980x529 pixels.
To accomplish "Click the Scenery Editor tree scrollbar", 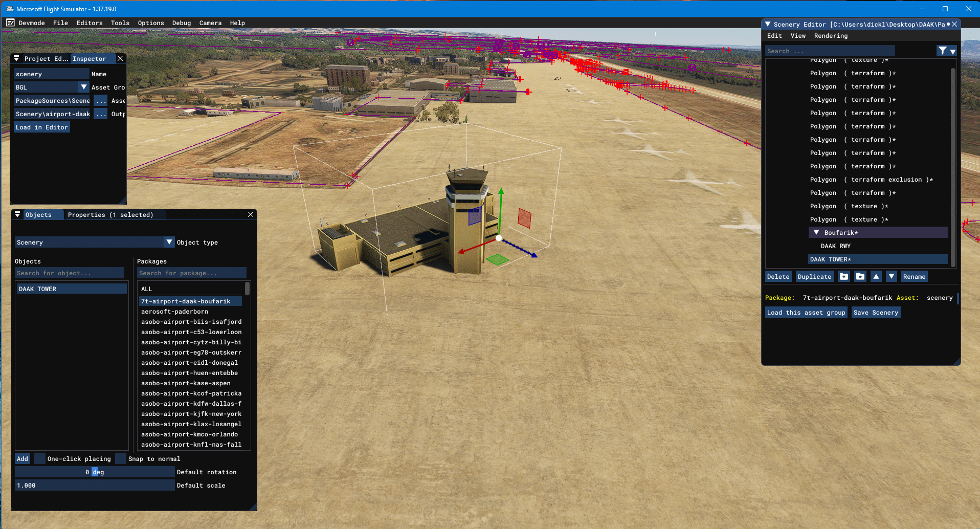I will click(x=952, y=167).
